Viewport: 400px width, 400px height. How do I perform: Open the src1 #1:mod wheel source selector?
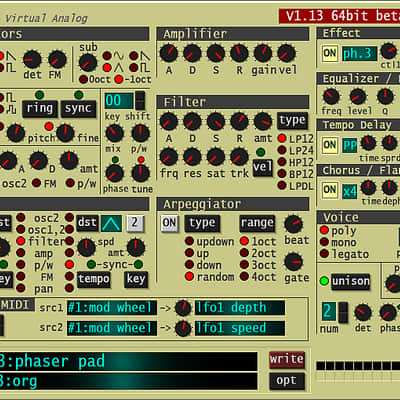pyautogui.click(x=112, y=308)
